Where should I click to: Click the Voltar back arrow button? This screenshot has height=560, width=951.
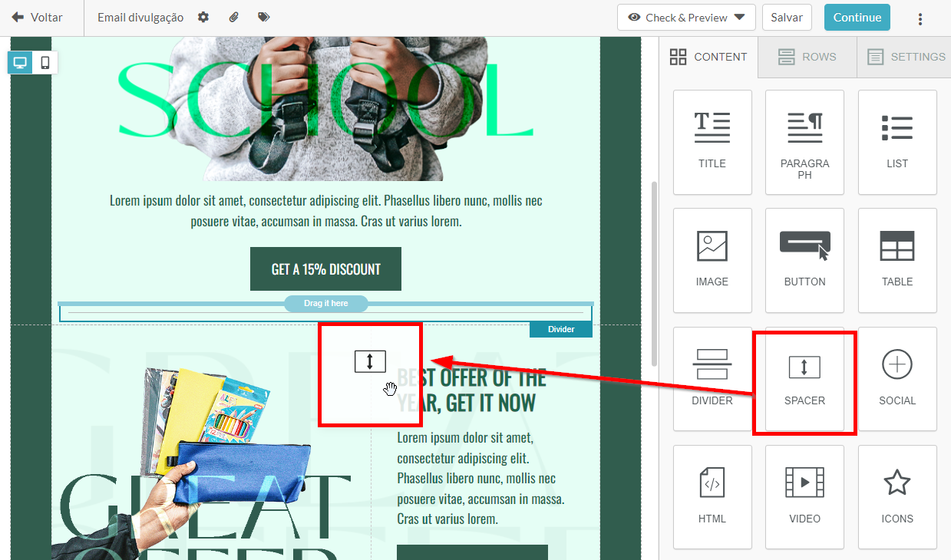coord(37,18)
